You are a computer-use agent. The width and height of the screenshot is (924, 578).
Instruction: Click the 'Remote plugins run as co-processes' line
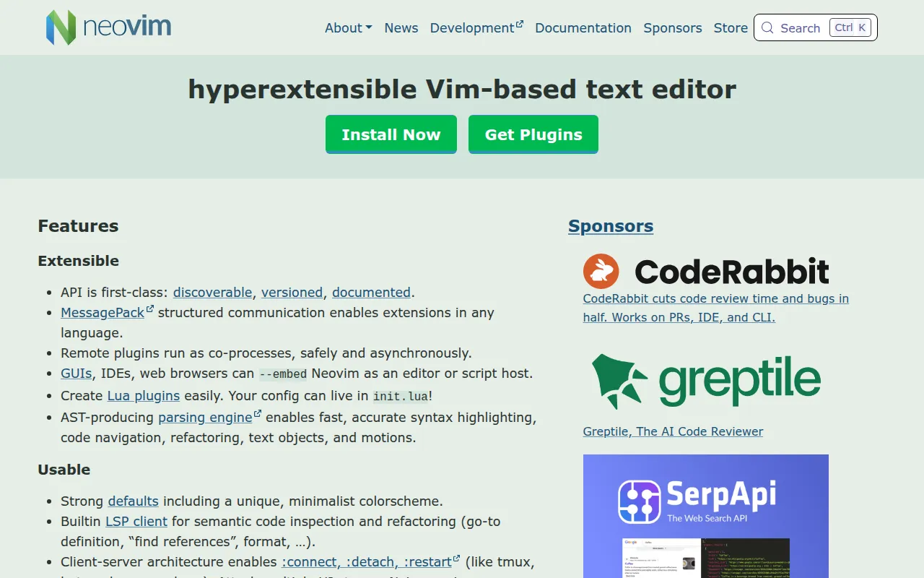pos(266,353)
